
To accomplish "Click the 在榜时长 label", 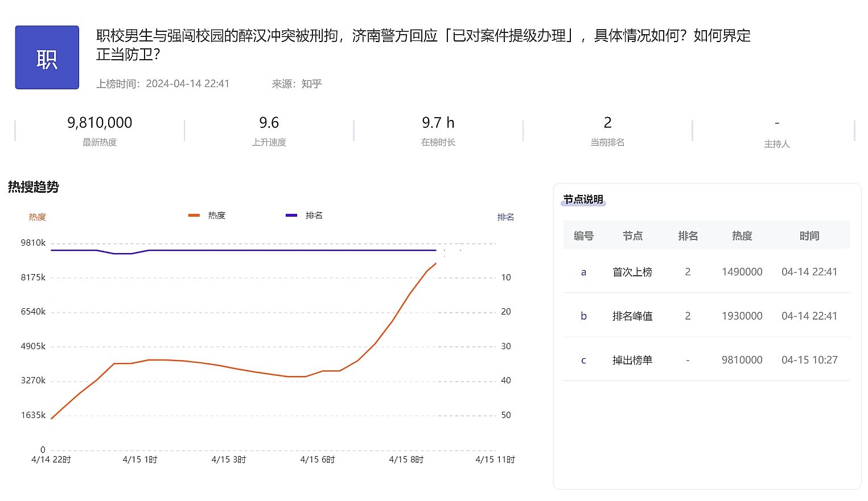I will point(438,142).
